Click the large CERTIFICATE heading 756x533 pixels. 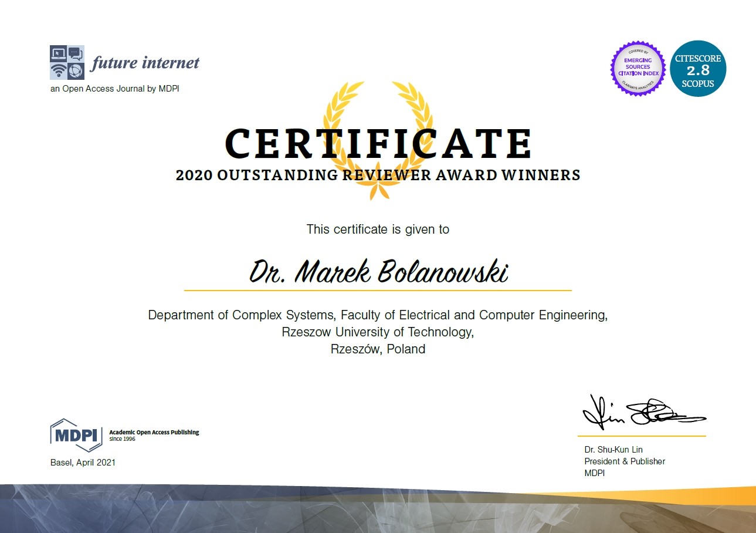[x=378, y=144]
